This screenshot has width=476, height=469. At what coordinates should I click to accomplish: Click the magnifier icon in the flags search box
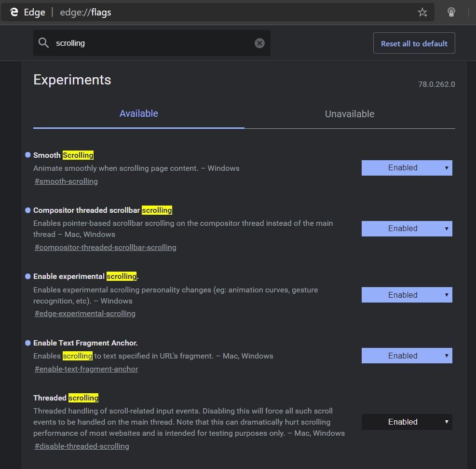[x=43, y=43]
